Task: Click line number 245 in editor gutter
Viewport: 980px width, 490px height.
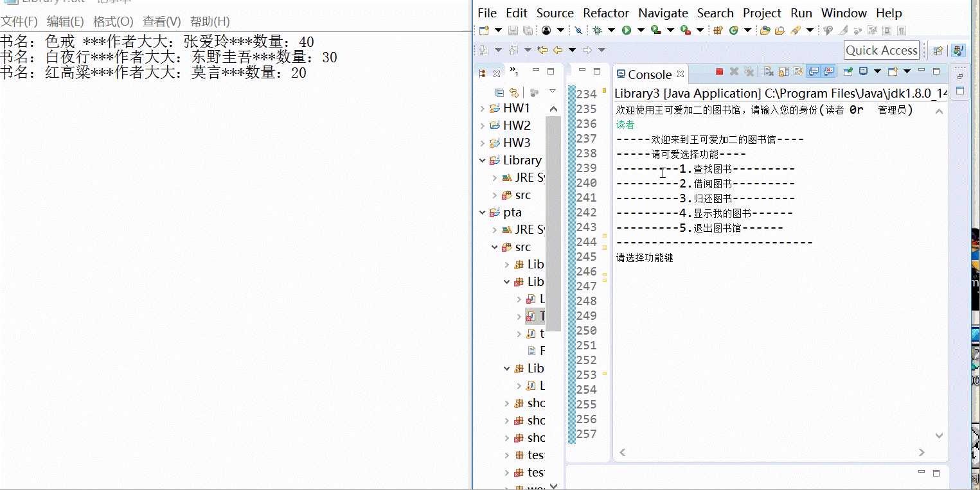Action: coord(587,257)
